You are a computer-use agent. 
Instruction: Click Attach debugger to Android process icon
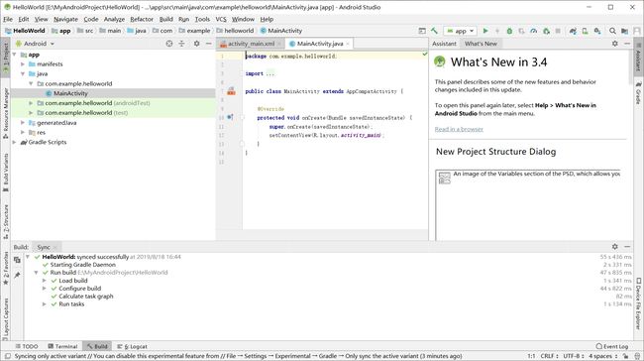[x=546, y=31]
